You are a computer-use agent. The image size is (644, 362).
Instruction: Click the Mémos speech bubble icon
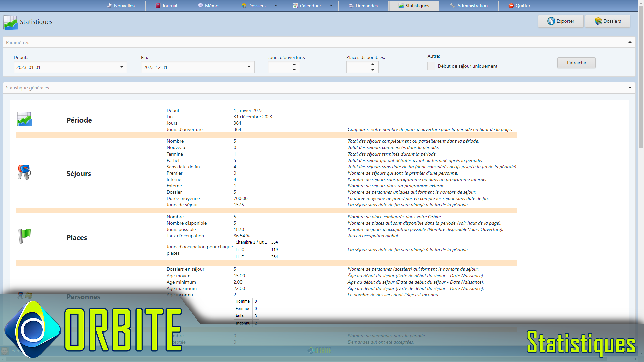pos(200,6)
